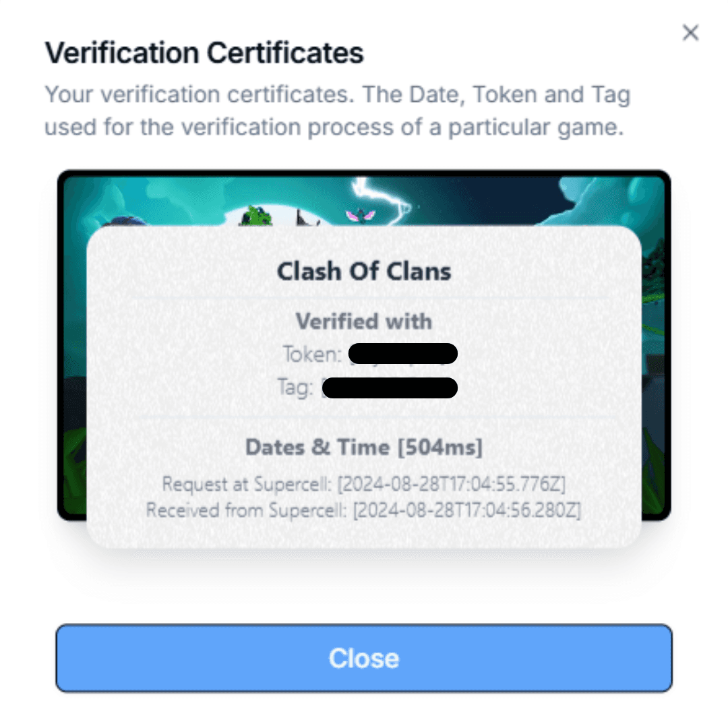The width and height of the screenshot is (728, 728).
Task: Click the Verification Certificates heading
Action: click(x=204, y=53)
